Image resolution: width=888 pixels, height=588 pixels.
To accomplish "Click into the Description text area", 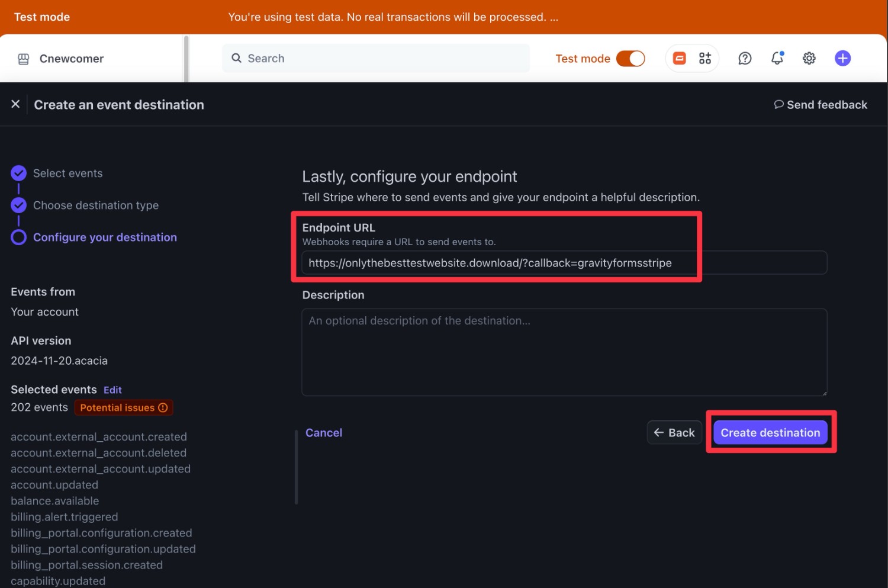I will coord(564,352).
